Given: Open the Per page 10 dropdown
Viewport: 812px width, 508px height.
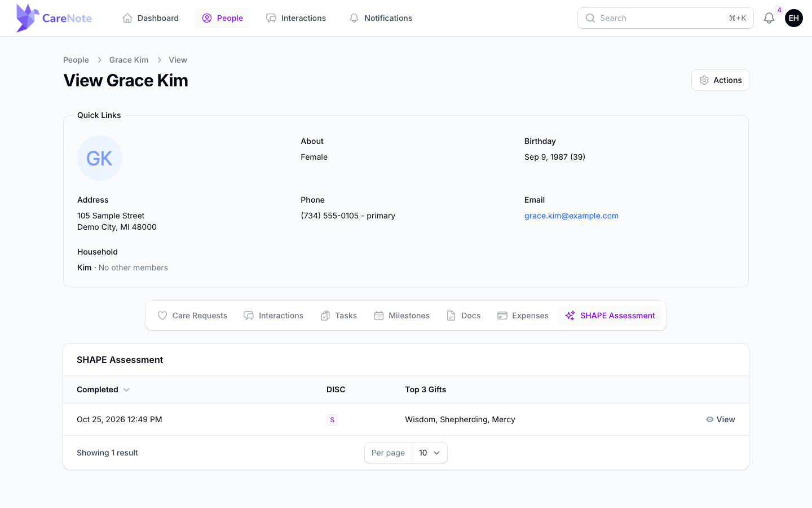Looking at the screenshot, I should point(430,453).
